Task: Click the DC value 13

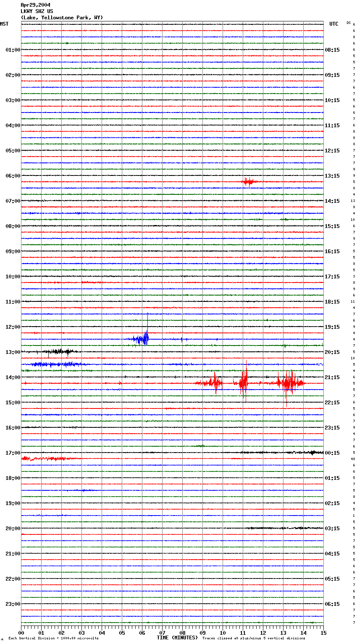Action: 353,201
